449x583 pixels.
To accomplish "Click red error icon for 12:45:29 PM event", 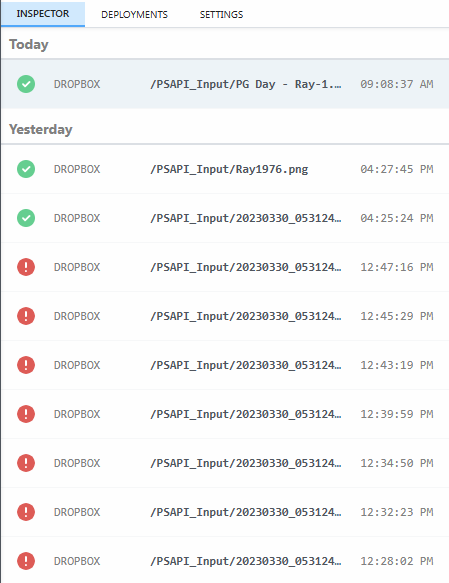I will [26, 316].
